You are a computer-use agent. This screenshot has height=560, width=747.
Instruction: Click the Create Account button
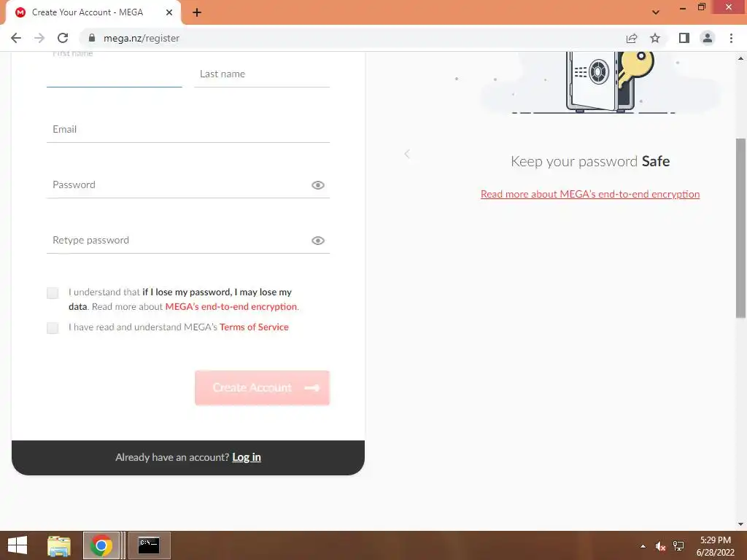262,388
